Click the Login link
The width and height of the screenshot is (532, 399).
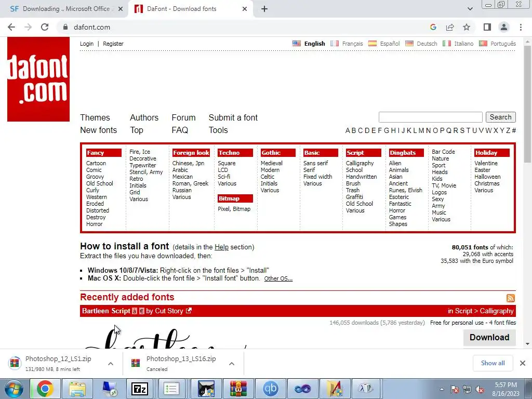click(x=87, y=44)
